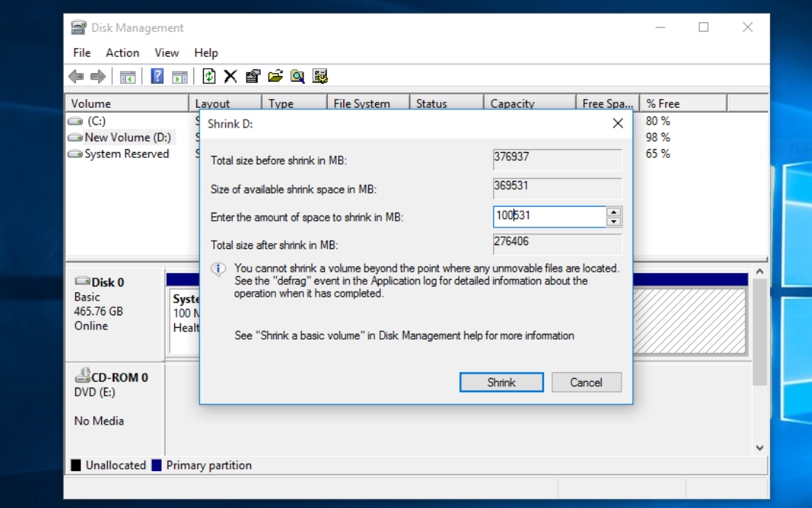The height and width of the screenshot is (508, 812).
Task: Toggle the console tree pane icon
Action: pyautogui.click(x=128, y=77)
